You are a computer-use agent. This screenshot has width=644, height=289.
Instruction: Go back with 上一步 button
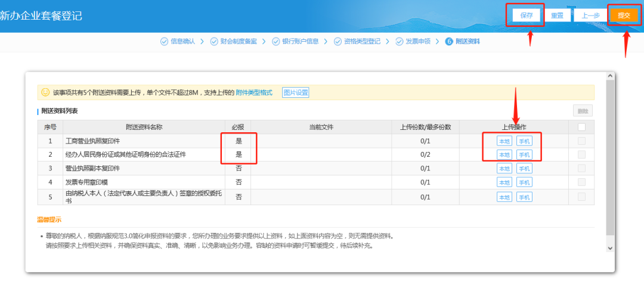[591, 15]
